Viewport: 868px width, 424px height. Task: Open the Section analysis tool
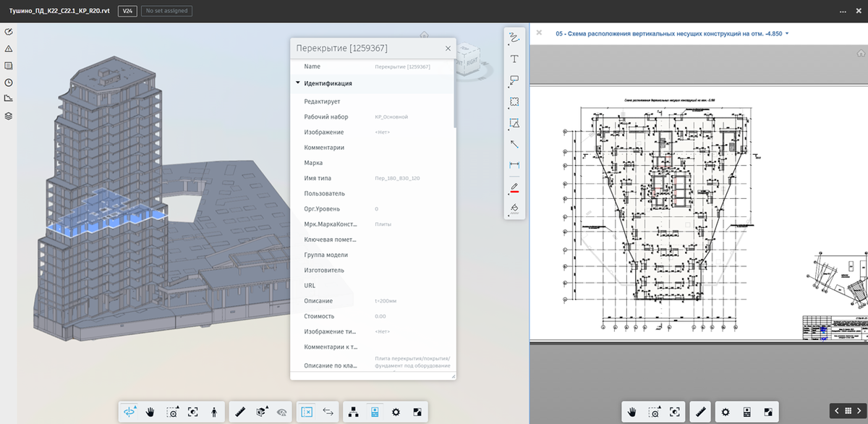click(263, 411)
